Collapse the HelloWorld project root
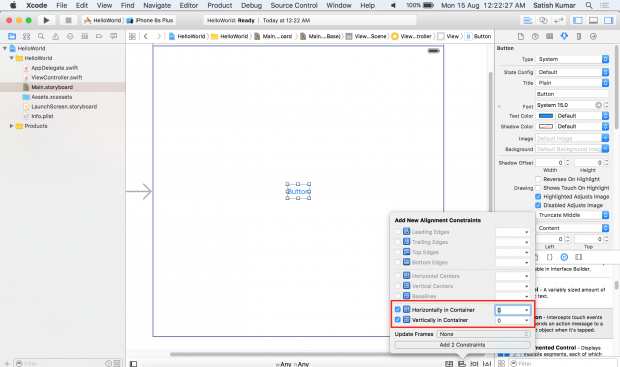The height and width of the screenshot is (367, 620). click(5, 48)
